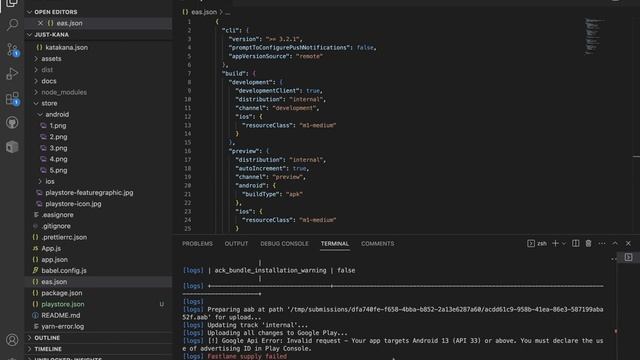The height and width of the screenshot is (360, 640).
Task: Open terminal panel more actions menu
Action: pos(602,244)
